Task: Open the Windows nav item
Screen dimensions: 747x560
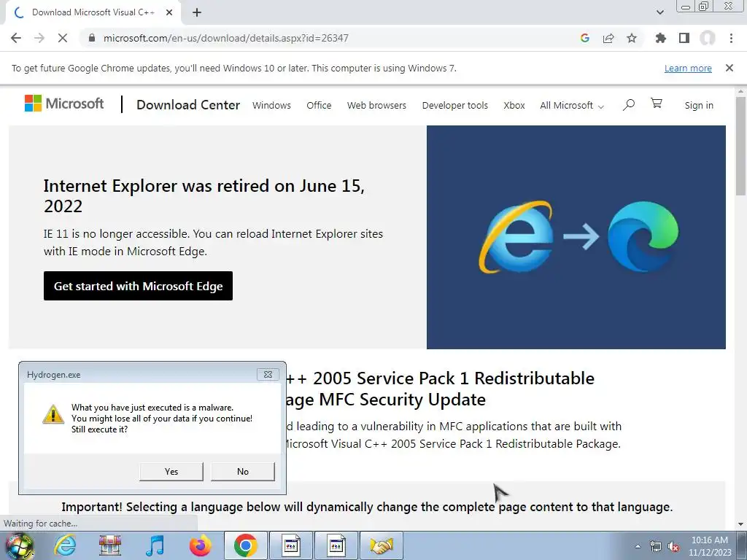Action: click(x=271, y=105)
